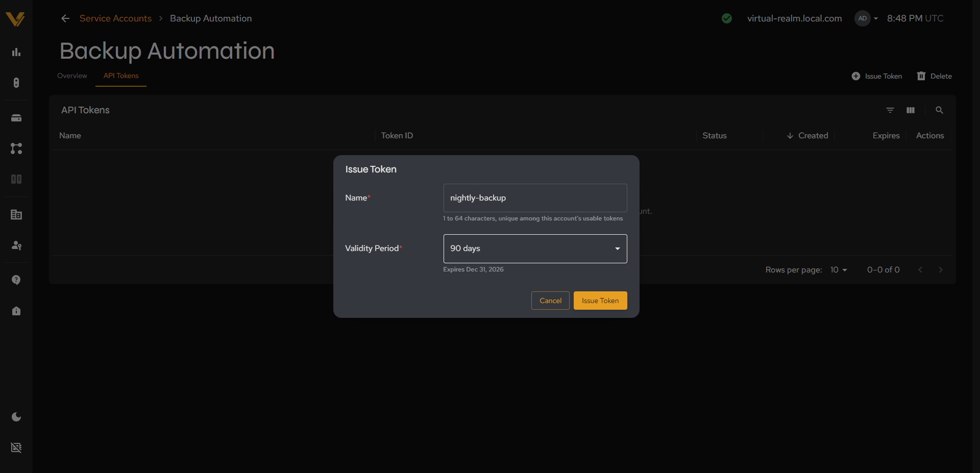Open the rows per page 10 dropdown
The width and height of the screenshot is (980, 473).
tap(839, 270)
